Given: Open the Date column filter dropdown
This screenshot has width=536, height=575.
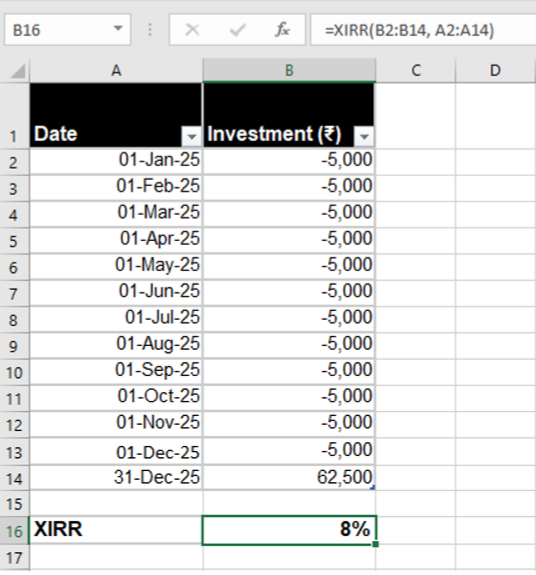Looking at the screenshot, I should (191, 136).
